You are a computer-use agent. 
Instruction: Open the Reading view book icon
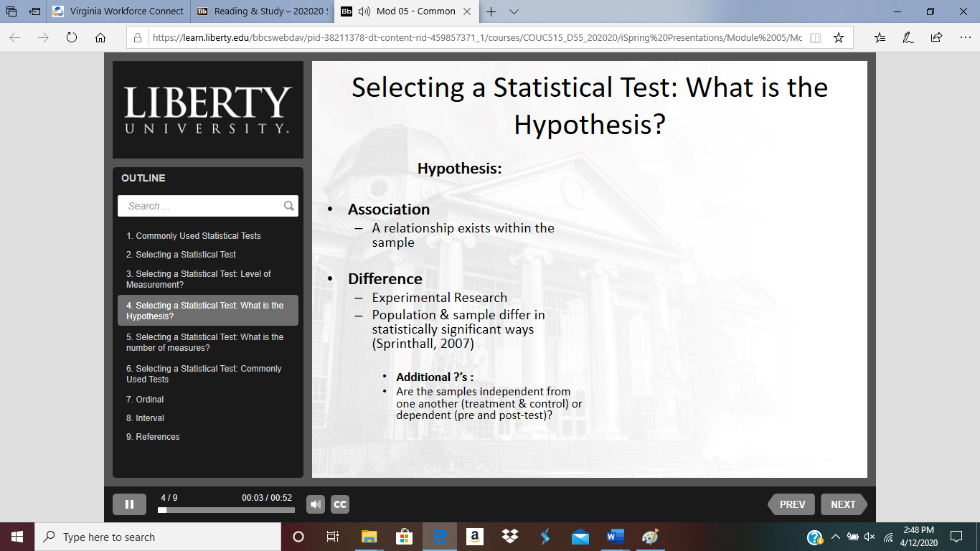(815, 38)
